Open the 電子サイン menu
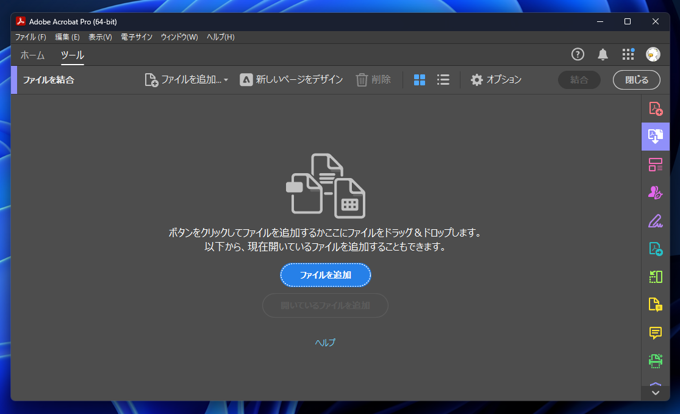This screenshot has height=414, width=680. [x=137, y=37]
